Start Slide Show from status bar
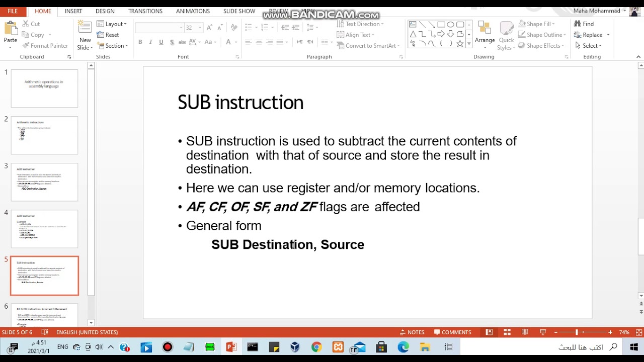 click(x=543, y=332)
